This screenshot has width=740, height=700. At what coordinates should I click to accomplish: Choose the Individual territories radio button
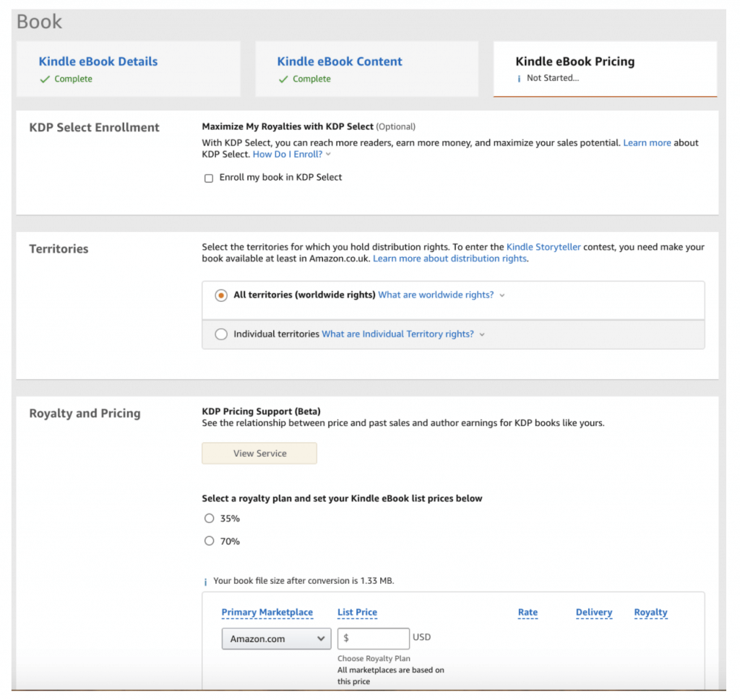pyautogui.click(x=221, y=334)
